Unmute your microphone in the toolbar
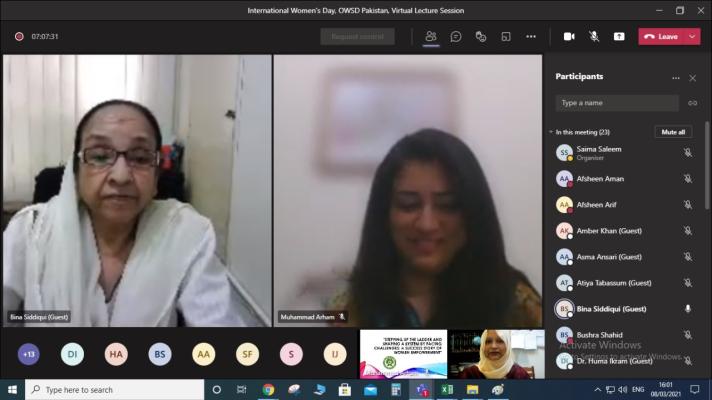Image resolution: width=712 pixels, height=400 pixels. 594,36
